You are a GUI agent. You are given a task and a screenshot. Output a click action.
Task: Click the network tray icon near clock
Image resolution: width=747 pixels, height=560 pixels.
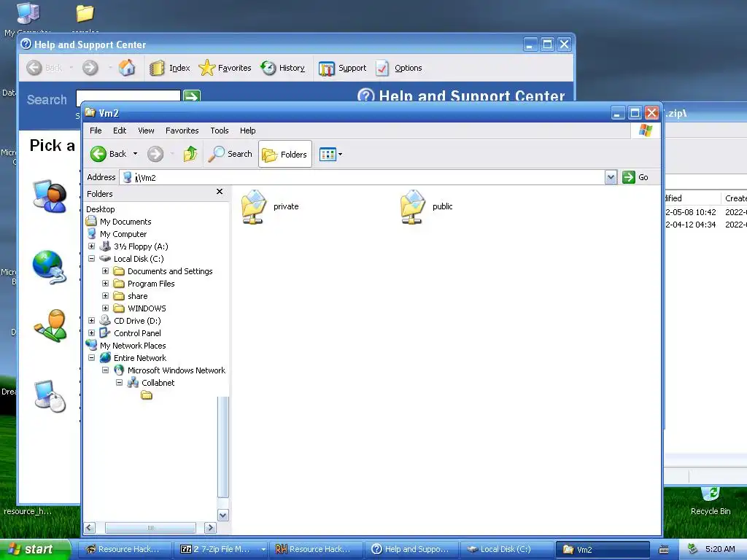pos(693,549)
